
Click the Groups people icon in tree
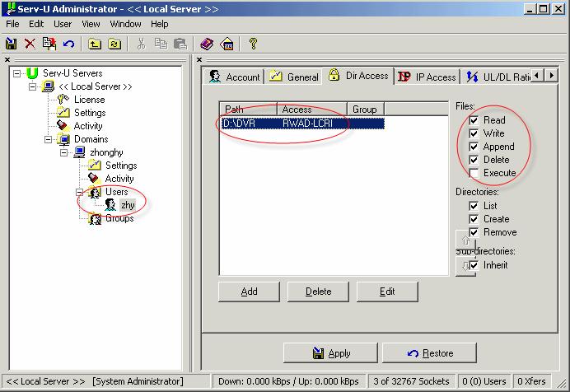95,218
